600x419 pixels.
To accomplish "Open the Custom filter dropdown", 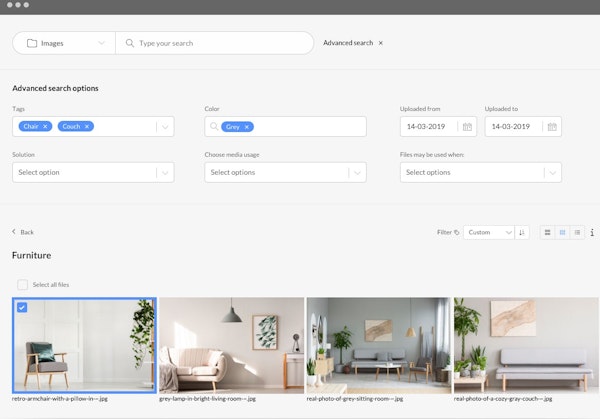I will [x=490, y=232].
